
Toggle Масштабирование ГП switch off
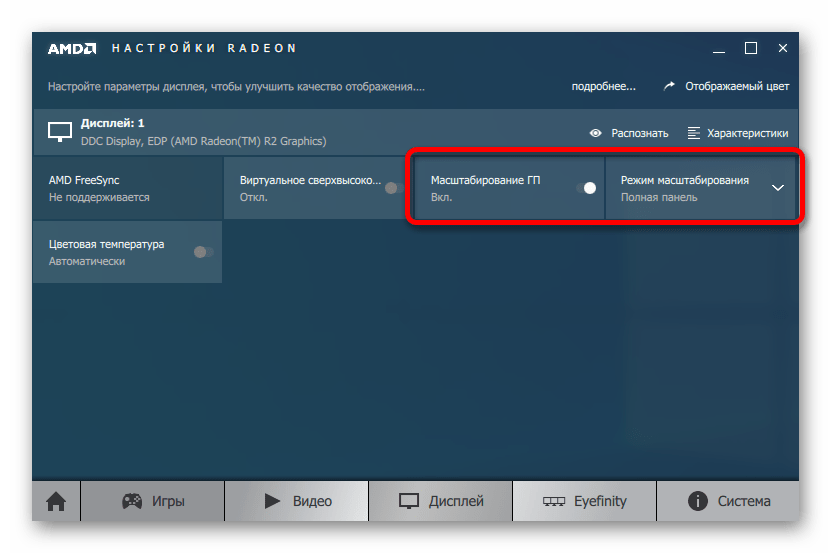[585, 188]
